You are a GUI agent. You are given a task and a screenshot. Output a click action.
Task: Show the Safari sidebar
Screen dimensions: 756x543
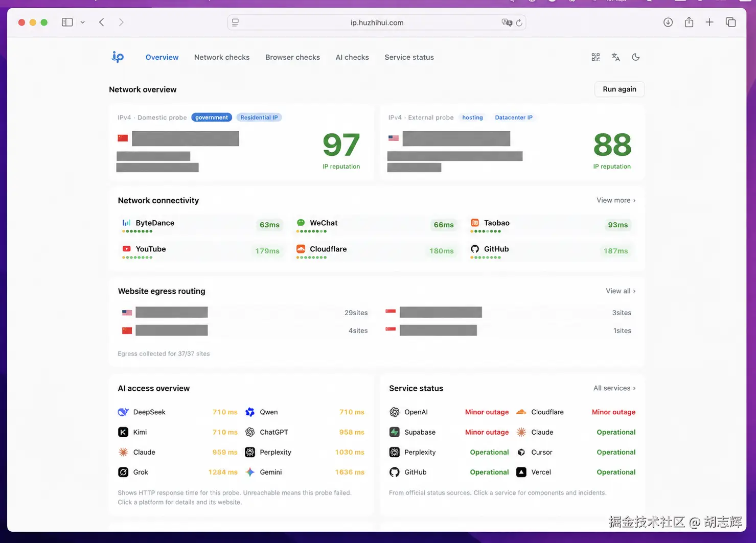click(67, 22)
